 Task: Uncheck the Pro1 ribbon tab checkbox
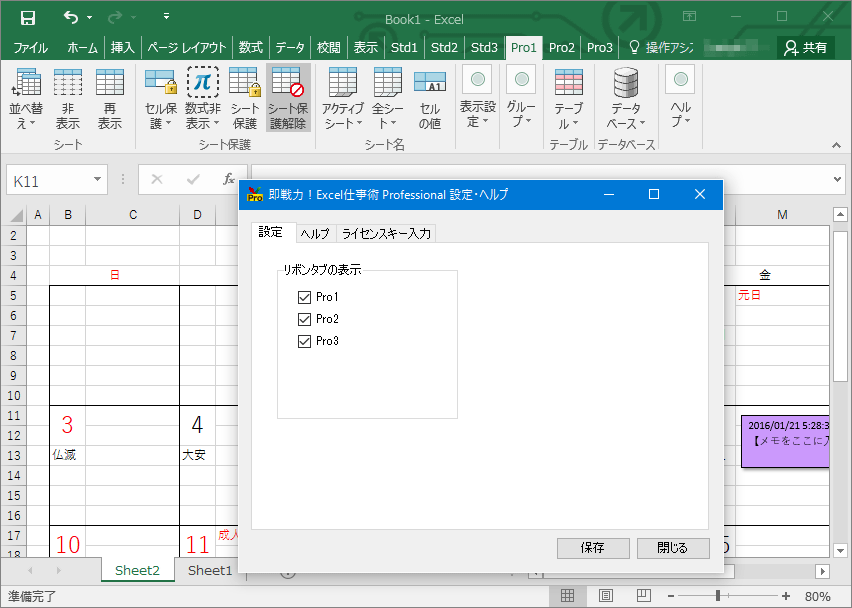(x=305, y=297)
